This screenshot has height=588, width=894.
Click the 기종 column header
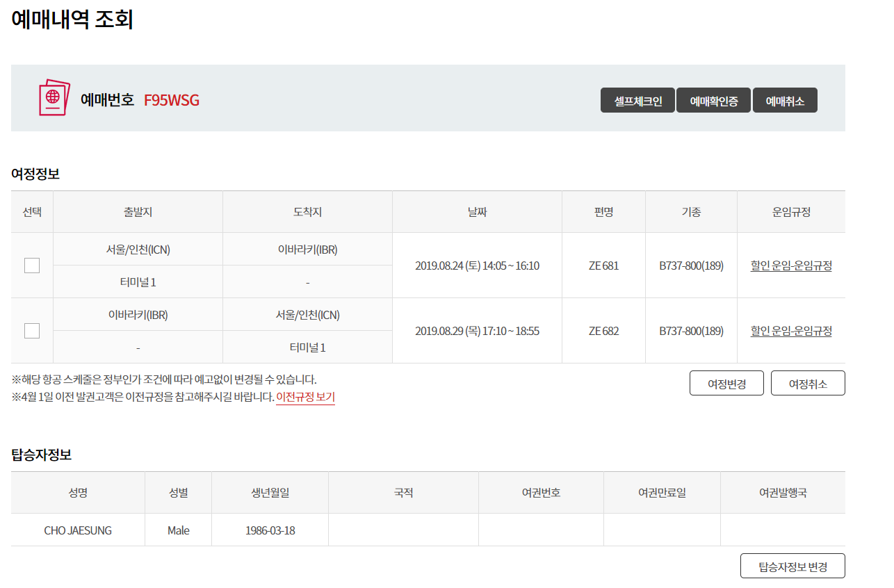point(691,212)
